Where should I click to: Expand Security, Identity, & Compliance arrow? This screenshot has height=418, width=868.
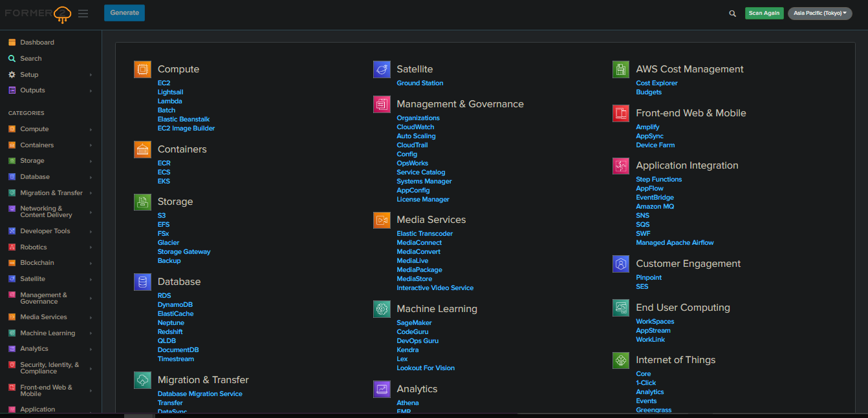91,368
